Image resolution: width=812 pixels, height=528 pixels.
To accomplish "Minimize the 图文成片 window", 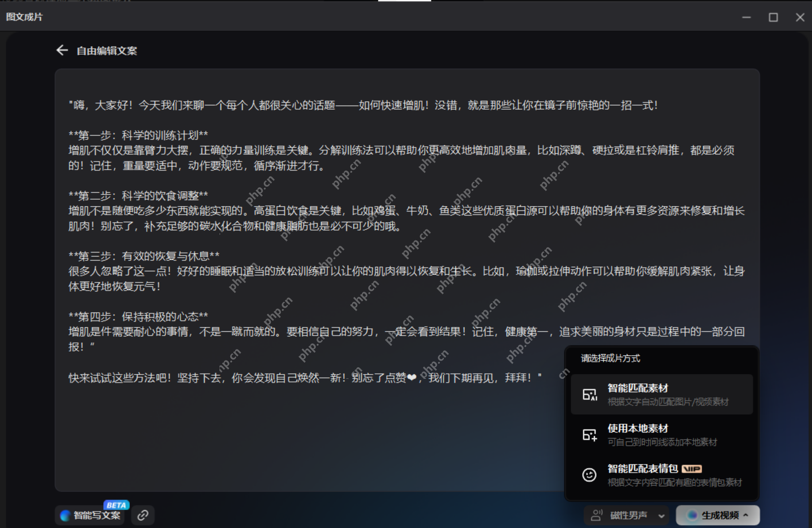I will coord(747,17).
